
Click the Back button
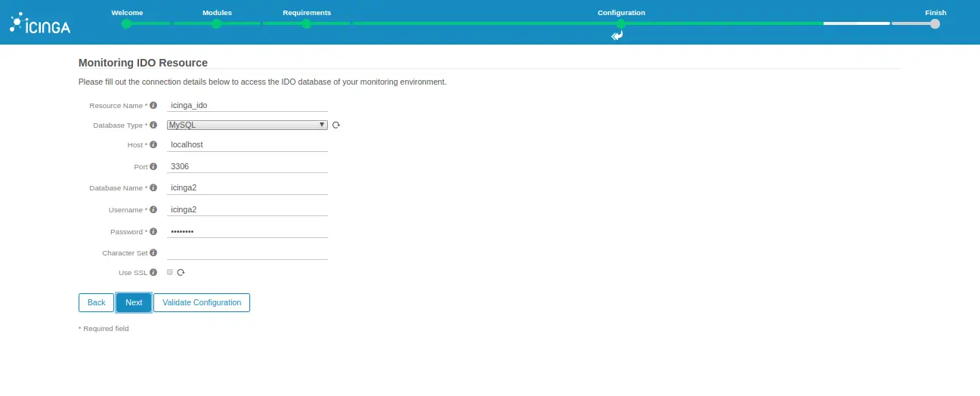pyautogui.click(x=96, y=302)
